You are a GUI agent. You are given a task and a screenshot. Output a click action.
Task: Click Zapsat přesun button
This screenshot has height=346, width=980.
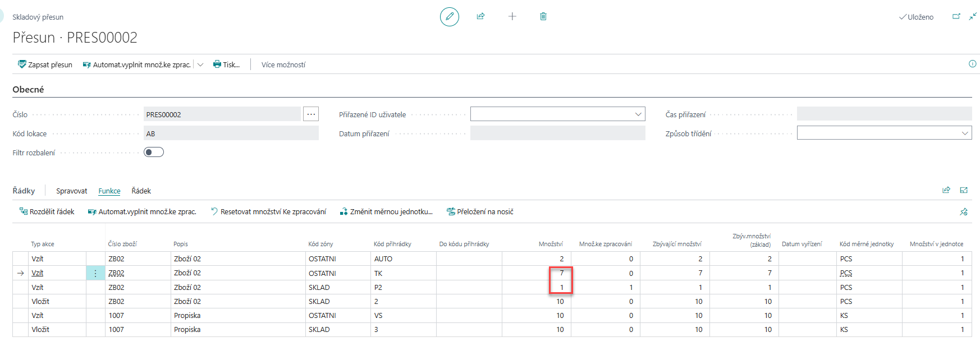pos(45,64)
